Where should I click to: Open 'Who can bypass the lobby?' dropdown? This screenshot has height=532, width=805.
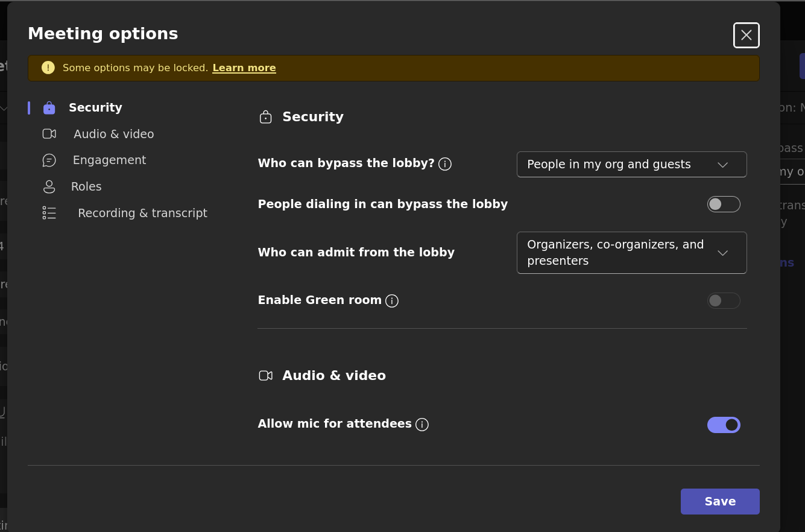(x=631, y=165)
